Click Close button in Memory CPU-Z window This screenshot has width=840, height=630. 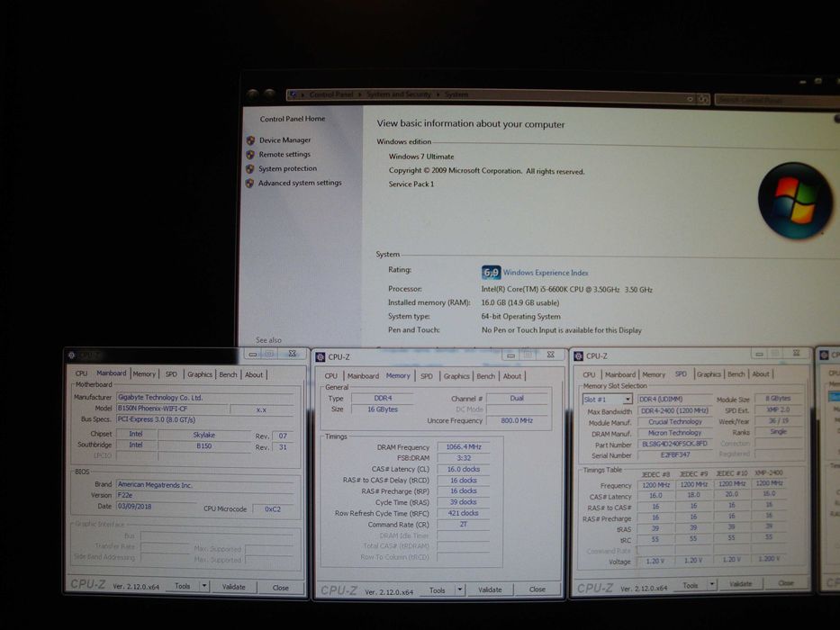tap(537, 589)
